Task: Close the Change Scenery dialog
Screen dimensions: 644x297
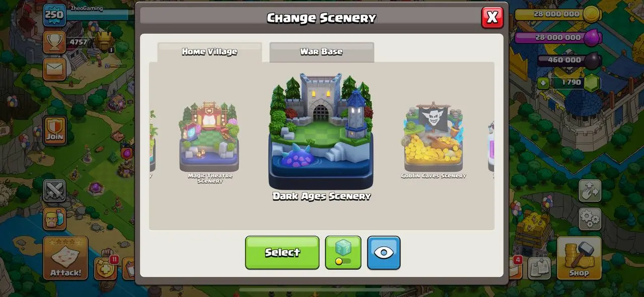Action: point(492,18)
